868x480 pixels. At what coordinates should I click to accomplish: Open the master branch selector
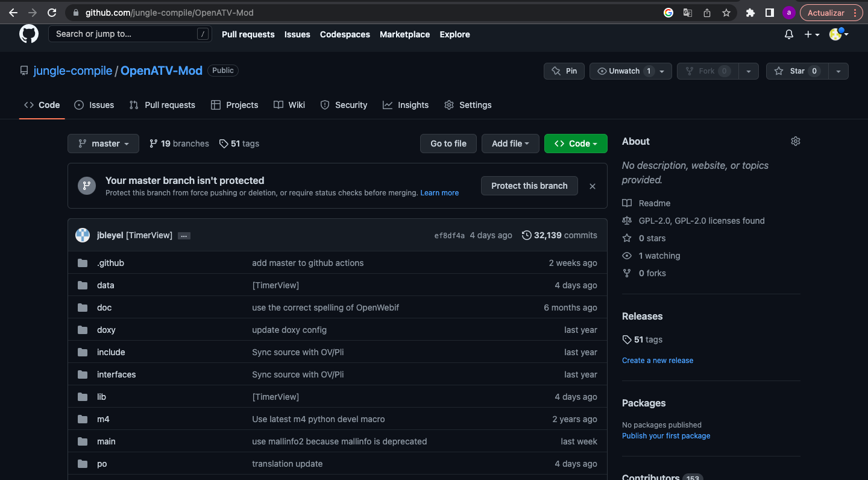[103, 144]
